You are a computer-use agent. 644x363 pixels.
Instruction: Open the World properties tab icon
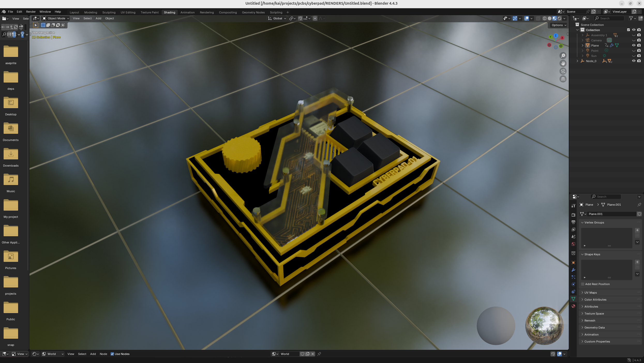click(573, 244)
